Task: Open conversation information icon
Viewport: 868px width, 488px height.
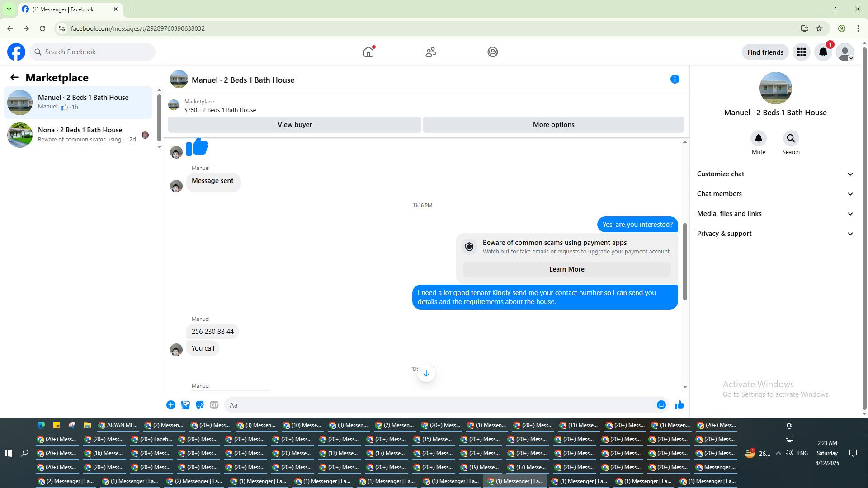Action: (675, 80)
